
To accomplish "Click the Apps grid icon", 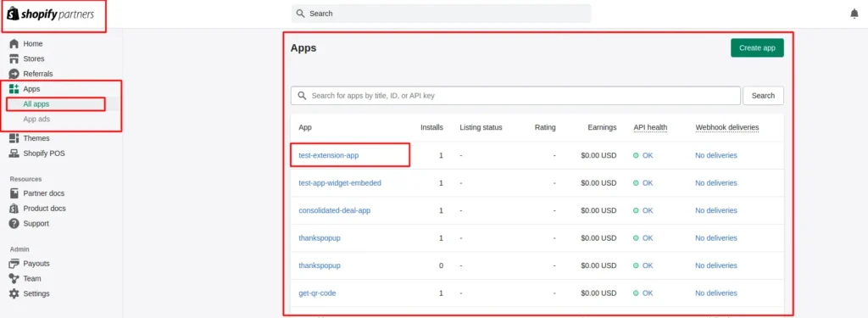I will [x=14, y=89].
